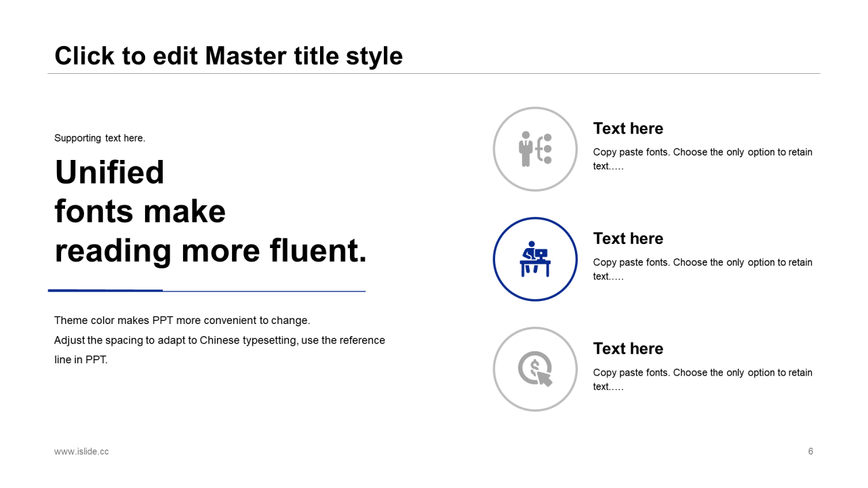Image resolution: width=868 pixels, height=488 pixels.
Task: Select the thick blue divider segment
Action: [x=105, y=291]
